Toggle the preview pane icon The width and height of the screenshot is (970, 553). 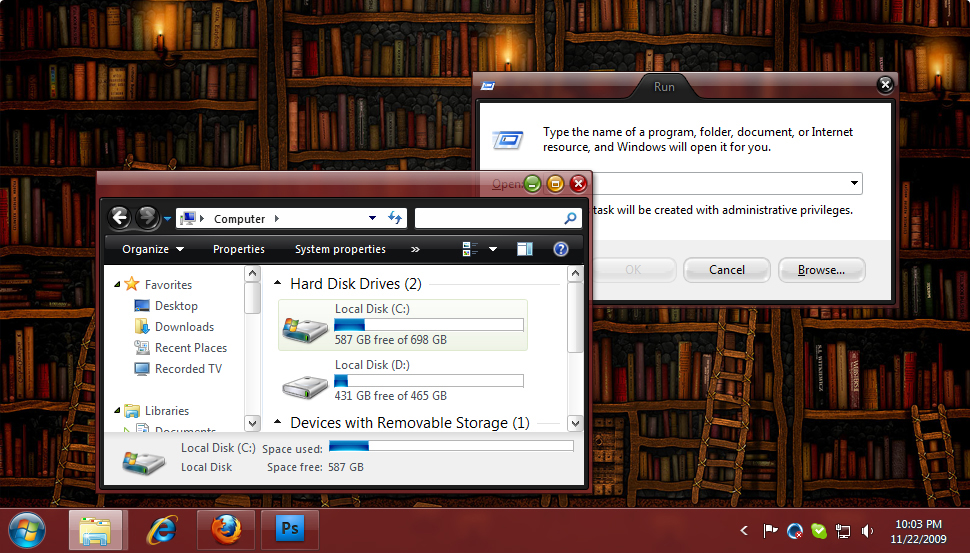pos(525,249)
